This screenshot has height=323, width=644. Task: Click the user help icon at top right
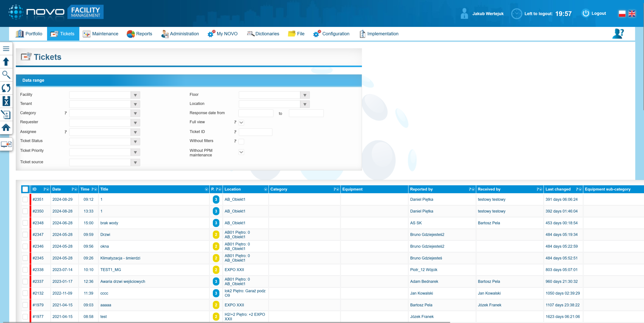click(618, 34)
